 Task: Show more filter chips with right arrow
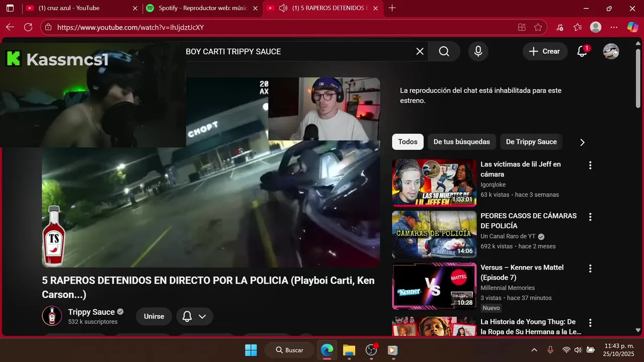[x=582, y=142]
